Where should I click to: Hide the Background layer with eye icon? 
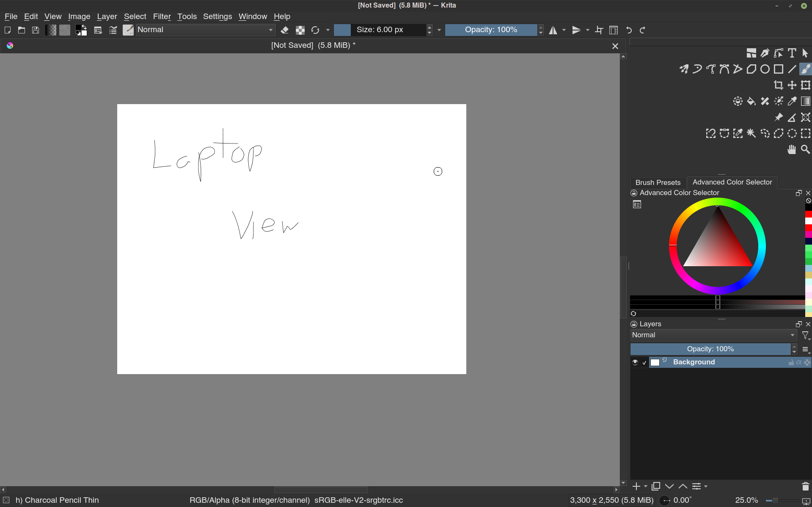635,362
